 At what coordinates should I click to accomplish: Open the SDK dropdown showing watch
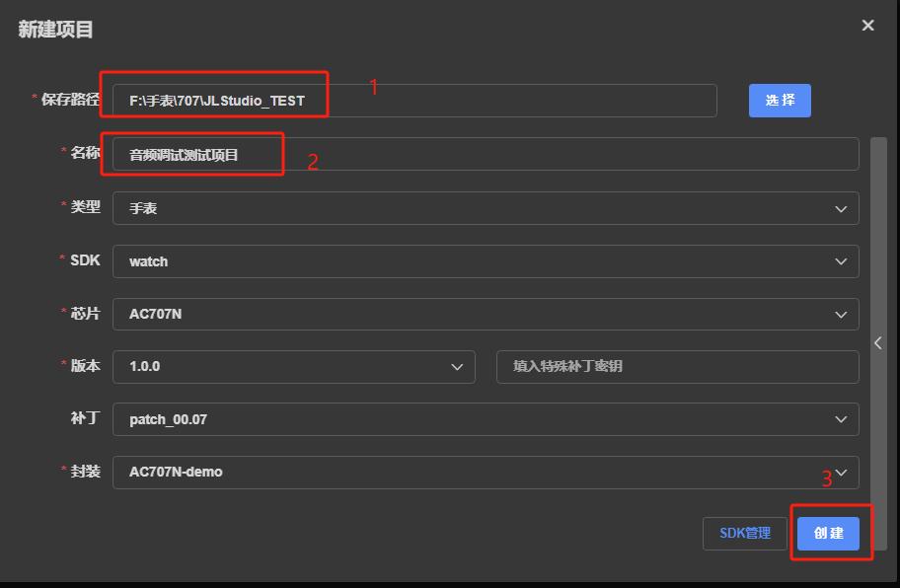click(x=486, y=261)
